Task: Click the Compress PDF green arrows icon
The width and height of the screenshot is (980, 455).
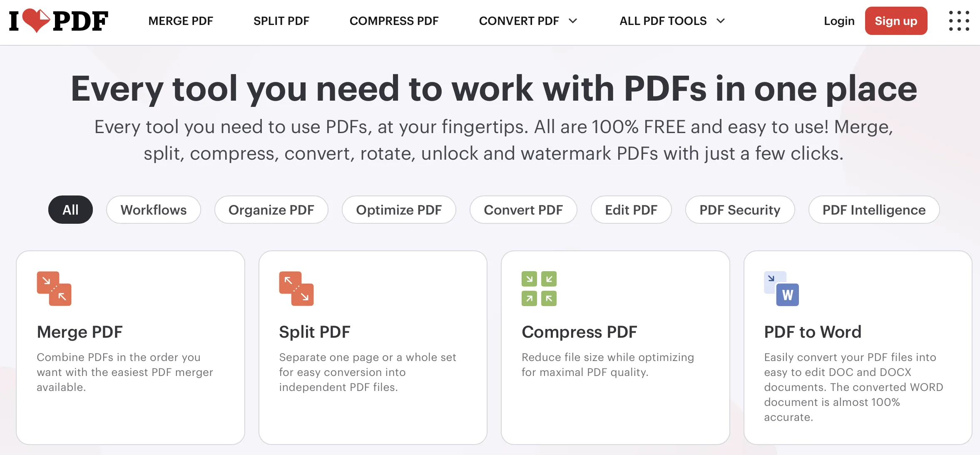Action: tap(539, 289)
